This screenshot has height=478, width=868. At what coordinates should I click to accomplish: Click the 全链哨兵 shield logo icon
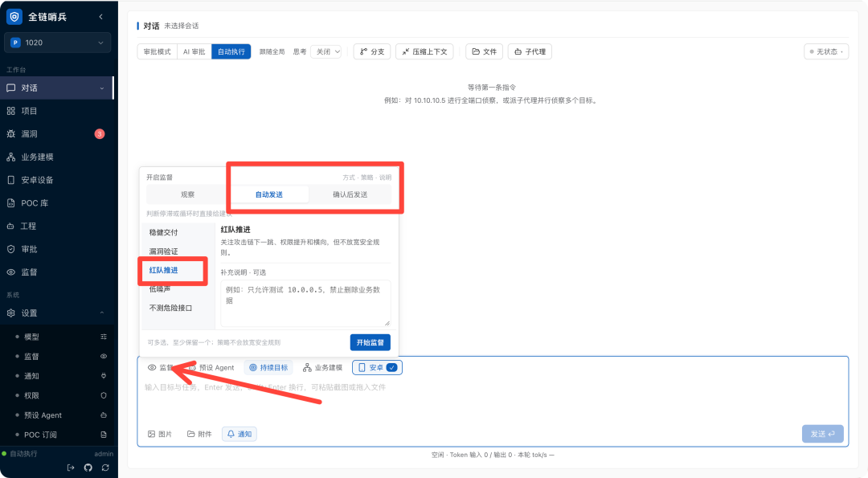pyautogui.click(x=14, y=17)
